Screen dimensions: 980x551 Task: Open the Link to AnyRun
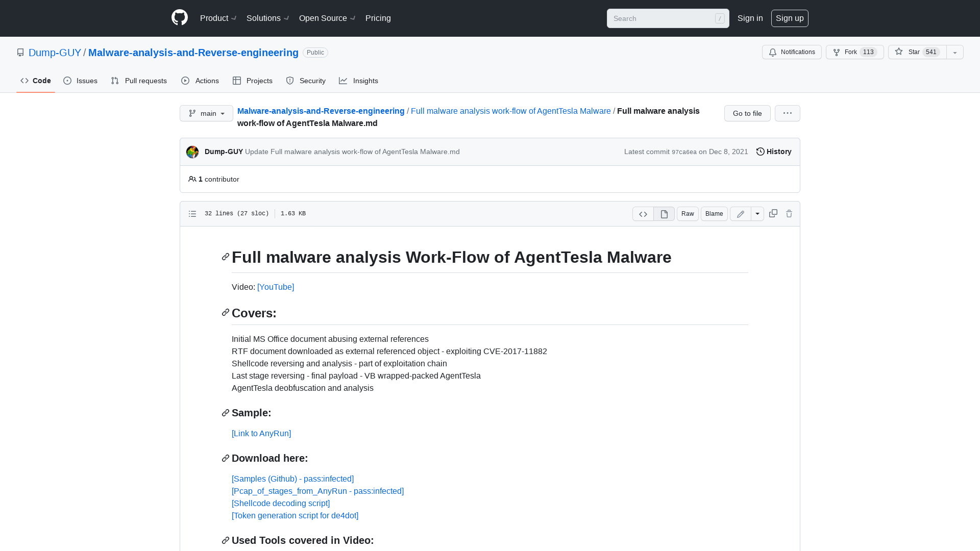coord(261,433)
